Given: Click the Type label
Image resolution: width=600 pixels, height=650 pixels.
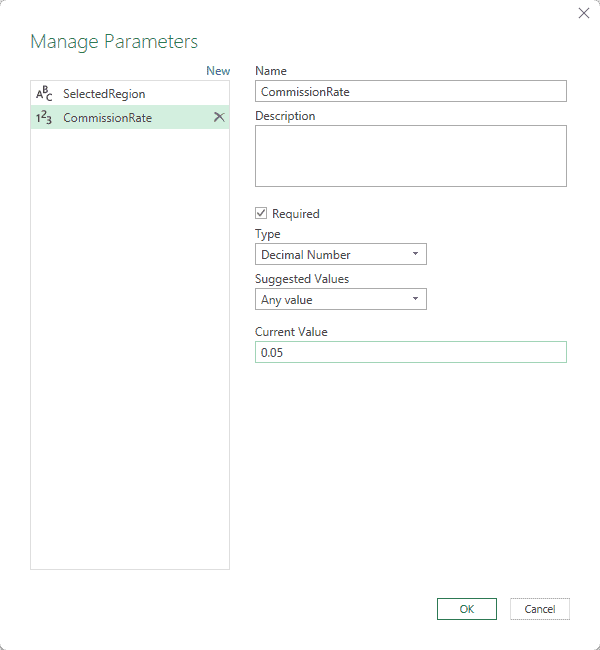Looking at the screenshot, I should click(267, 234).
